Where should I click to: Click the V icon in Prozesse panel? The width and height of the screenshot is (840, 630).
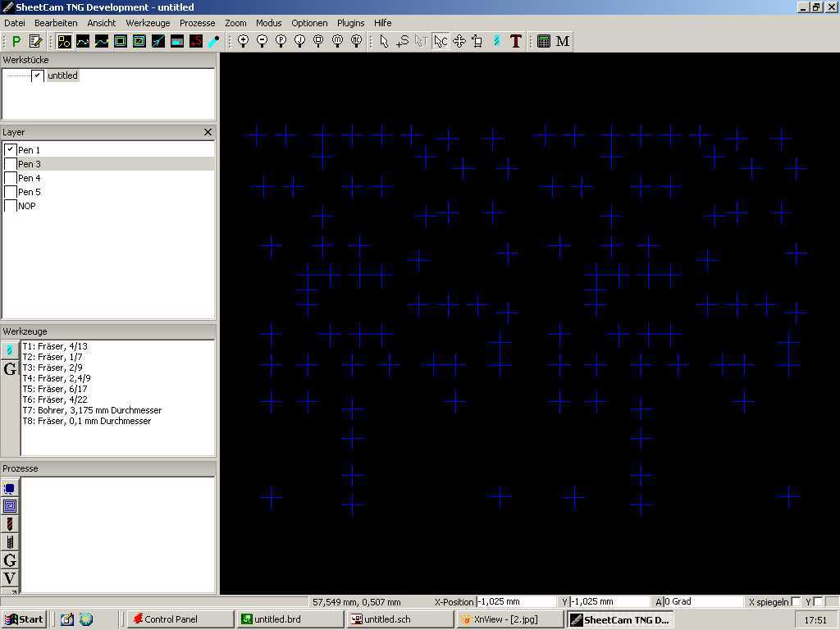tap(10, 578)
